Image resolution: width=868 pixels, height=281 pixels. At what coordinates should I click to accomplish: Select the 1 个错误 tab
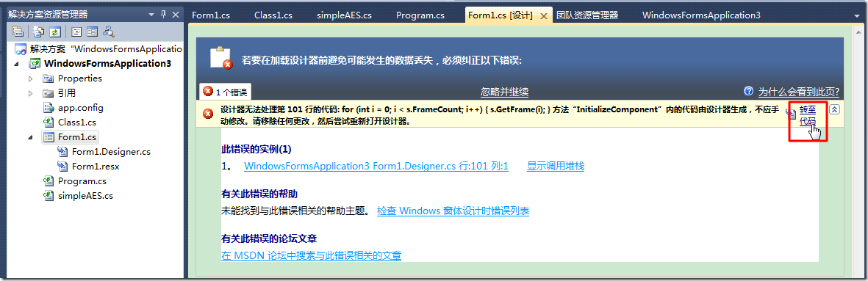pyautogui.click(x=226, y=91)
